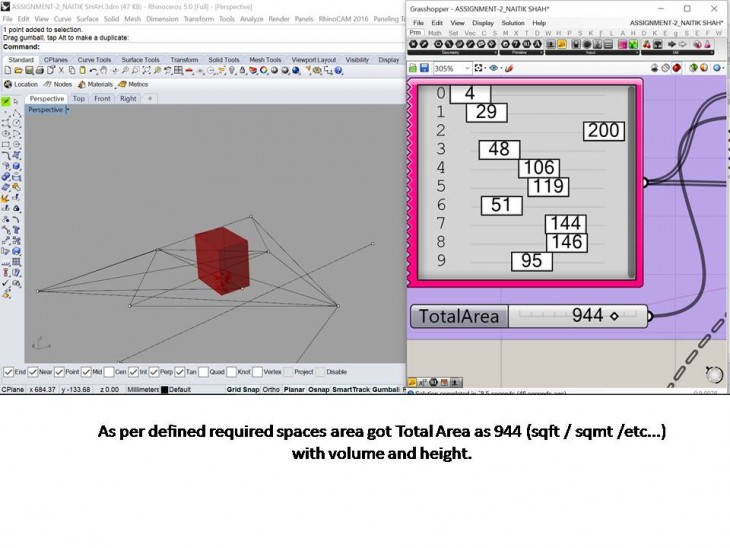Image resolution: width=730 pixels, height=548 pixels.
Task: Click the Grasshopper sketch brush icon
Action: [x=509, y=68]
